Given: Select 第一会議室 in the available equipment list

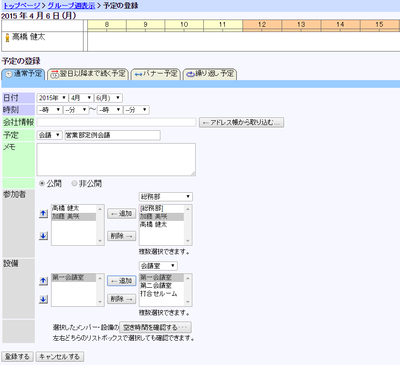Looking at the screenshot, I should pos(161,278).
